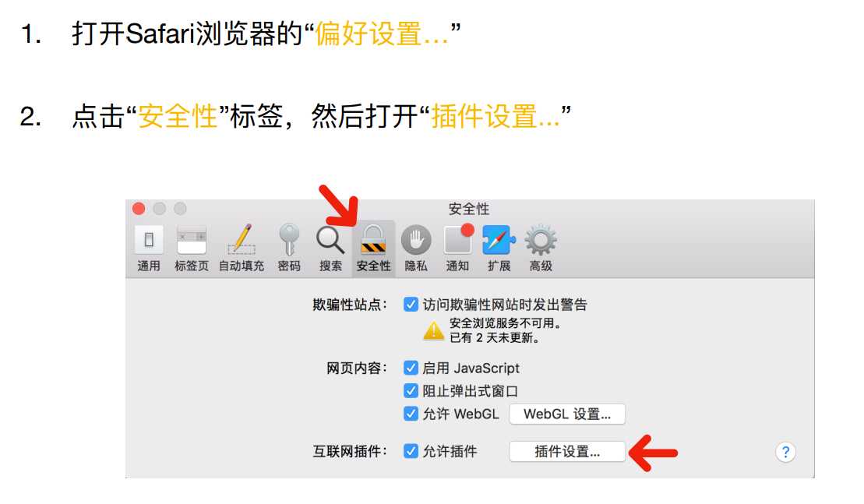
Task: Uncheck the 阻止弹出式窗口 checkbox
Action: tap(411, 391)
